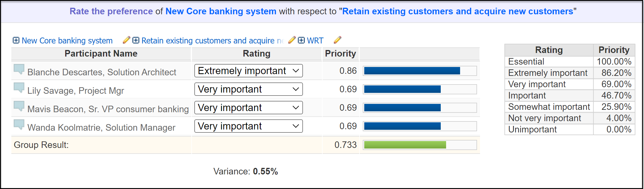Open Lily Savage's rating dropdown

coord(248,89)
